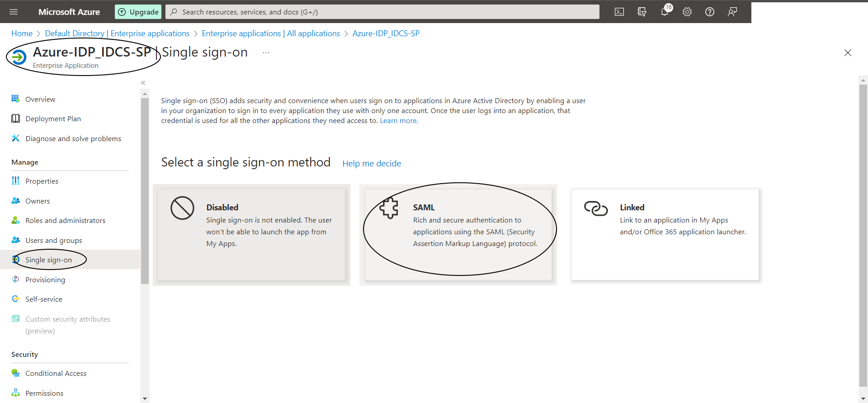This screenshot has height=403, width=868.
Task: Choose the Disabled sign-on method card
Action: click(x=251, y=235)
